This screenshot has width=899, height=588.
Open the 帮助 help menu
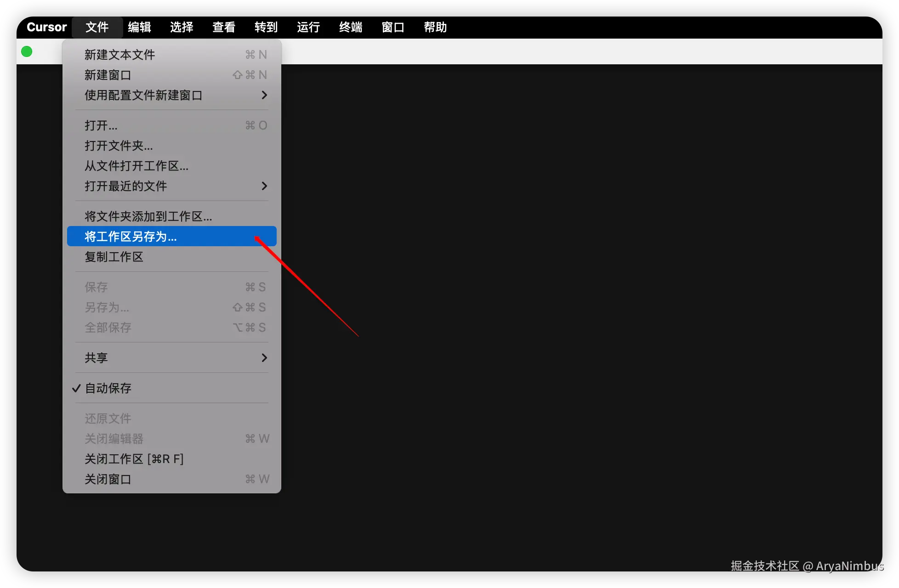tap(435, 27)
